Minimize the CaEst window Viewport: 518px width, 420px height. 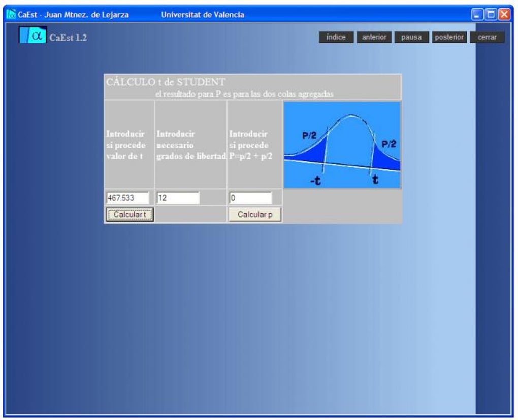[x=477, y=14]
